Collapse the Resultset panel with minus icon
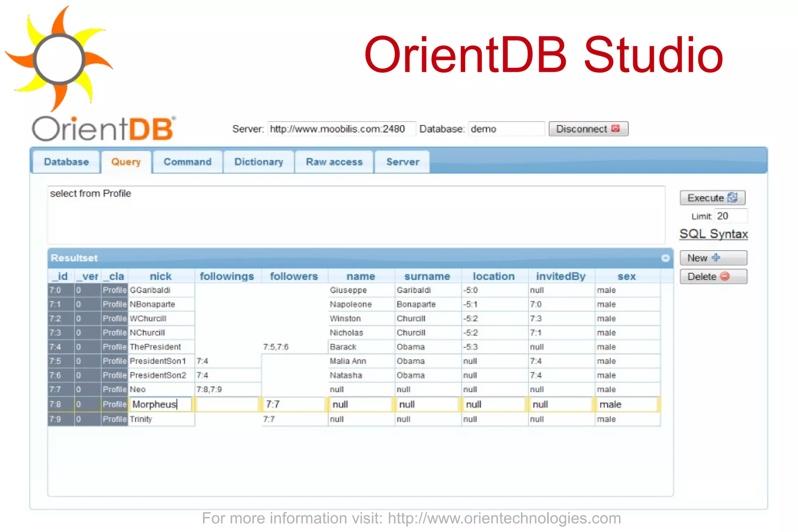Screen dimensions: 798x532 (x=665, y=258)
